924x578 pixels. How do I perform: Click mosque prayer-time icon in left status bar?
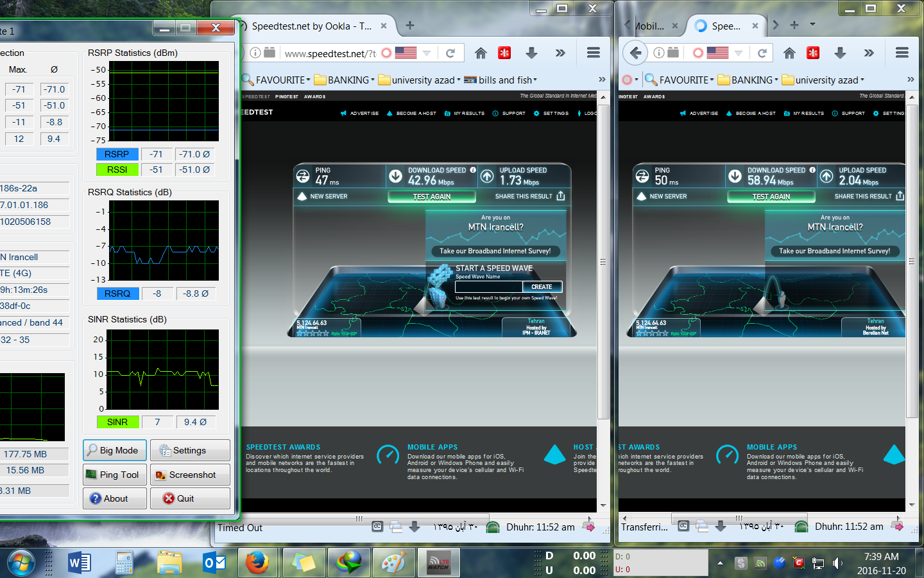(x=493, y=527)
